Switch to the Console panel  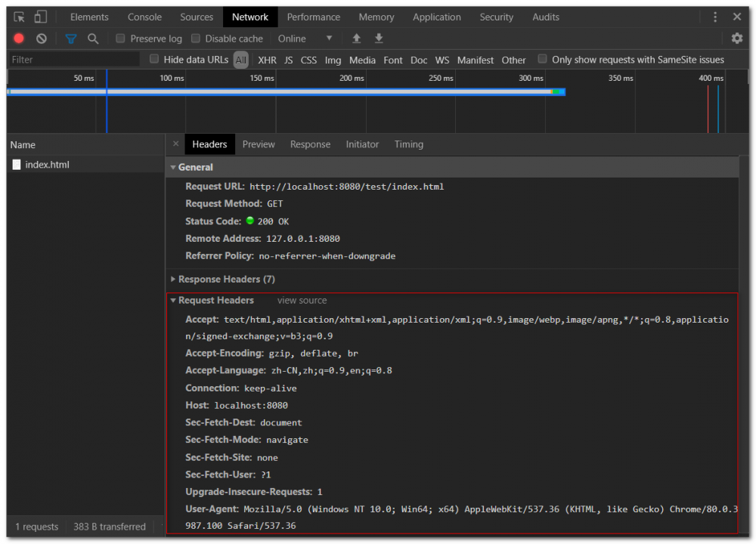pyautogui.click(x=144, y=17)
